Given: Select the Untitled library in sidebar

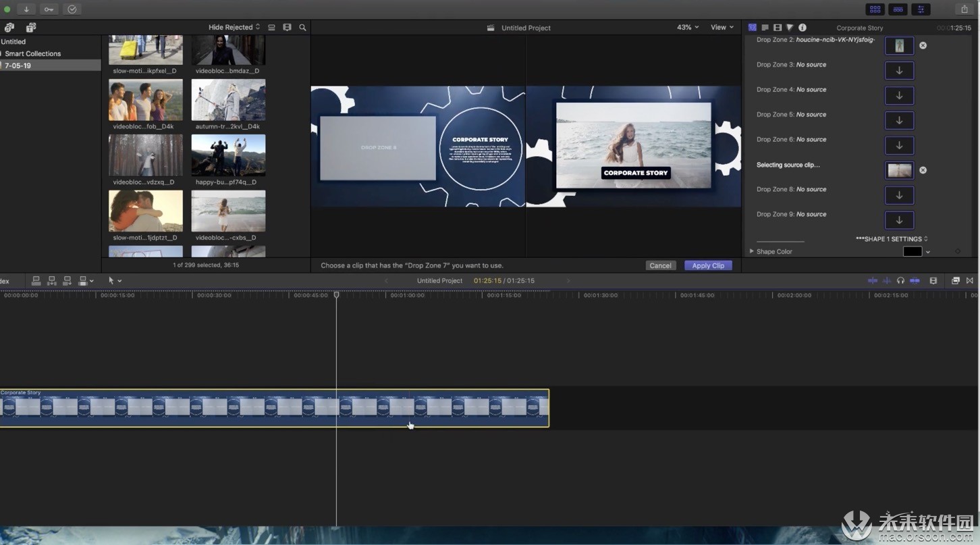Looking at the screenshot, I should [x=13, y=41].
